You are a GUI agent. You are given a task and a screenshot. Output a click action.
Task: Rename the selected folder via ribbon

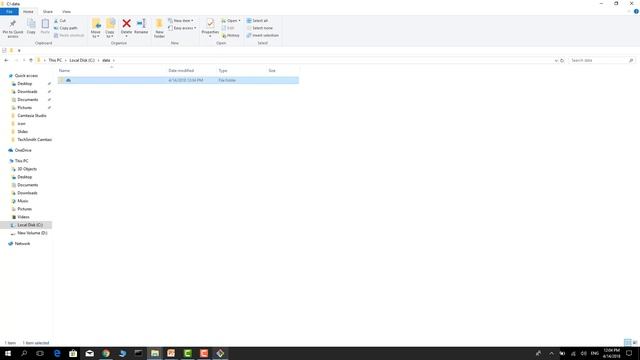click(141, 27)
